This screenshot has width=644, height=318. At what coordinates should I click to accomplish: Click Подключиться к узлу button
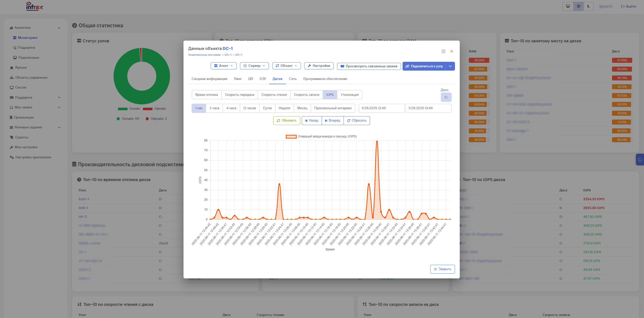[424, 66]
